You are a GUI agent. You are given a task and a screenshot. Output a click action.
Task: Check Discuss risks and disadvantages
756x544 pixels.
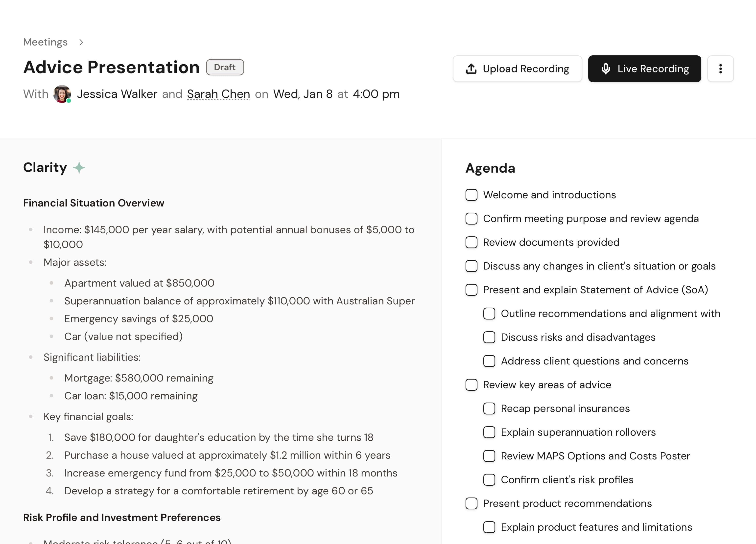pos(489,338)
